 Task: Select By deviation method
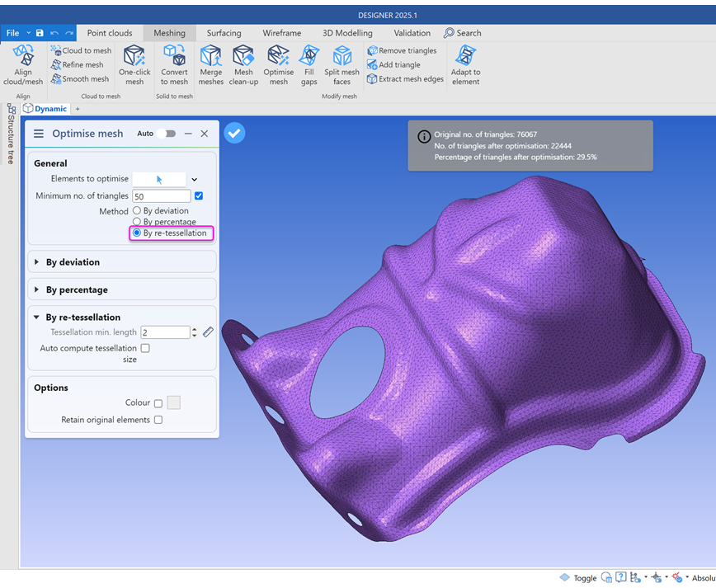[137, 210]
